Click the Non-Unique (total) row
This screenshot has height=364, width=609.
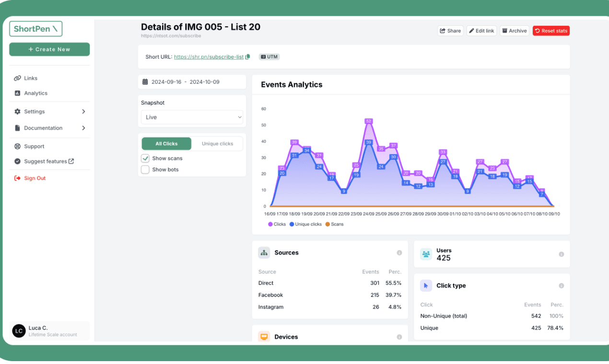[492, 316]
